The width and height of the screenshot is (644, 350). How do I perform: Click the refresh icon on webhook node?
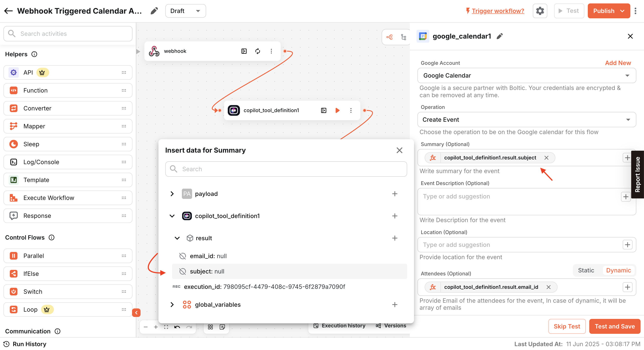pyautogui.click(x=257, y=51)
